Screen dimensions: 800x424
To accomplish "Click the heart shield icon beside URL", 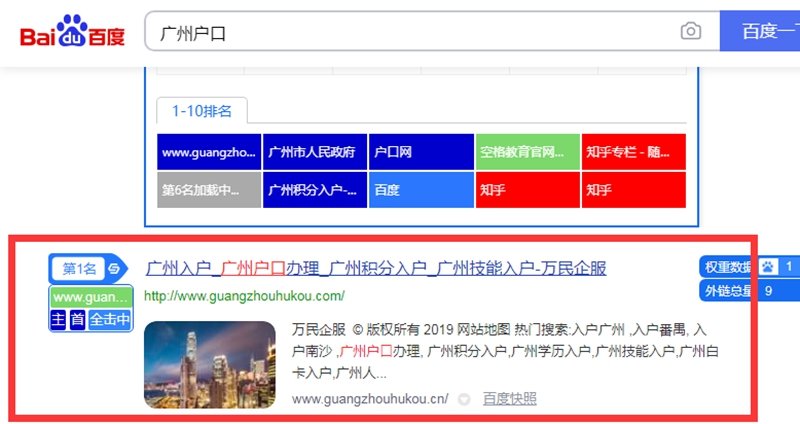I will (x=464, y=399).
